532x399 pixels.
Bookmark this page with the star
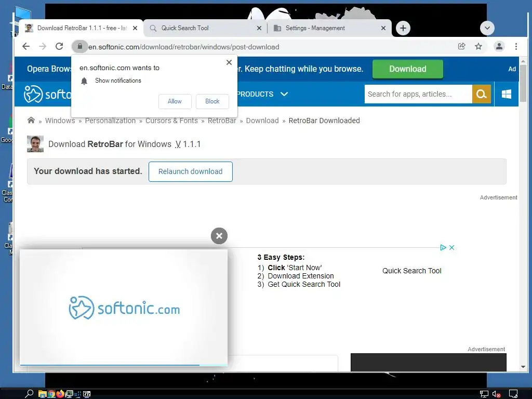point(478,46)
